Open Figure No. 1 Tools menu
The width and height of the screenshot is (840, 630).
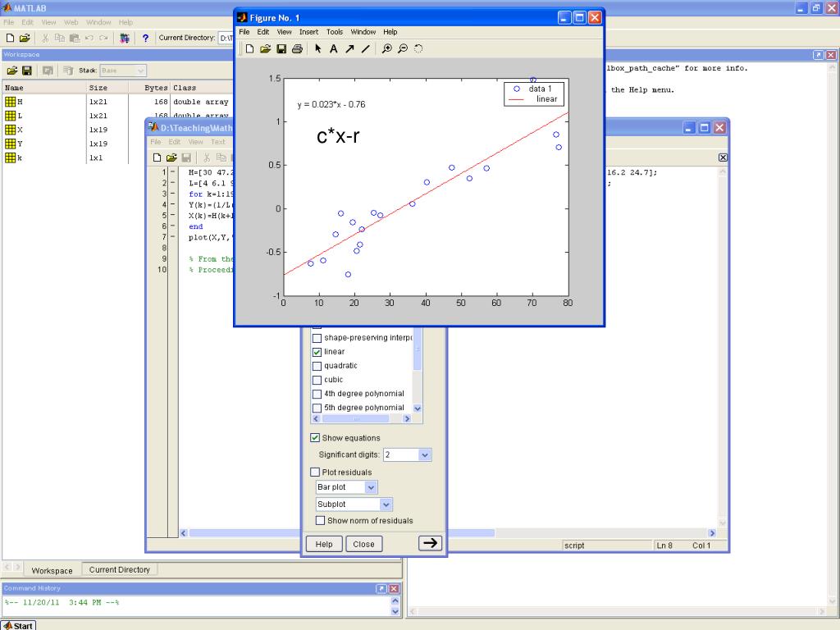(x=335, y=32)
